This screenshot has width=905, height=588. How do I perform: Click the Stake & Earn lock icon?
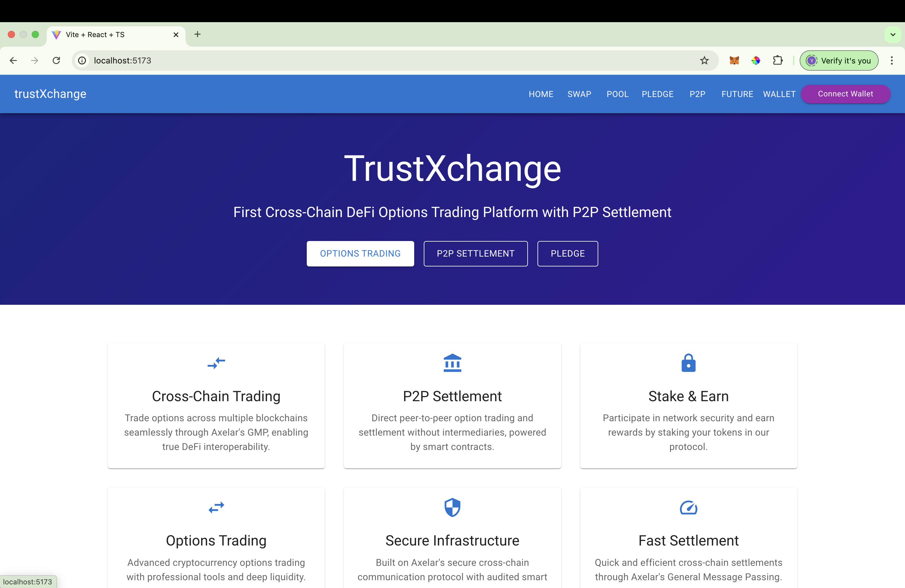(688, 363)
